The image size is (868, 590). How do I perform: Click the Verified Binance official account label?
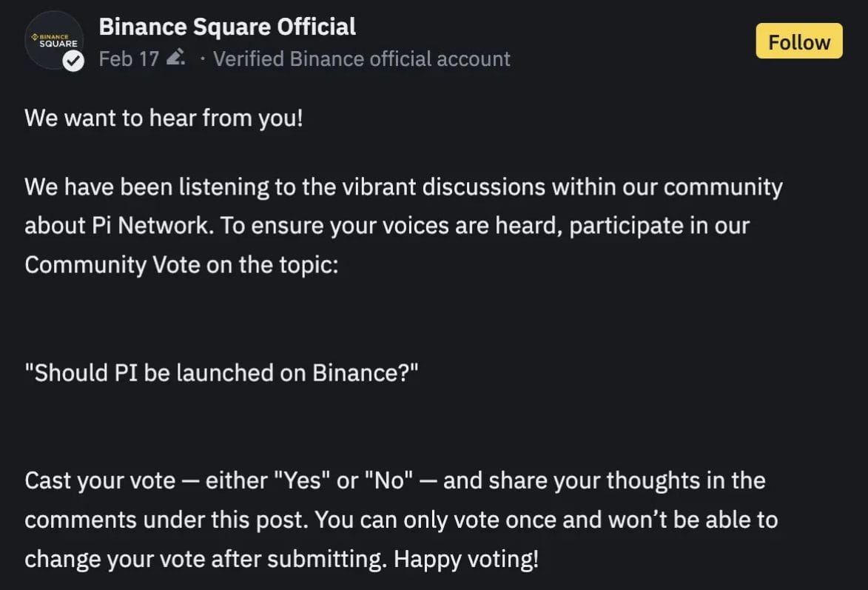(361, 58)
